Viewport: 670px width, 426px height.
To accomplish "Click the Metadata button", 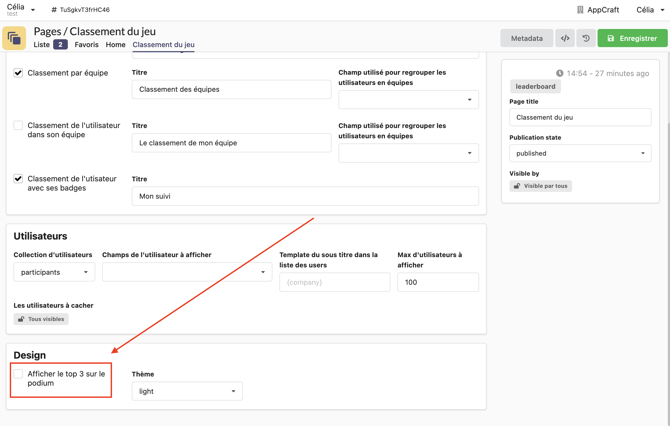I will (x=526, y=38).
